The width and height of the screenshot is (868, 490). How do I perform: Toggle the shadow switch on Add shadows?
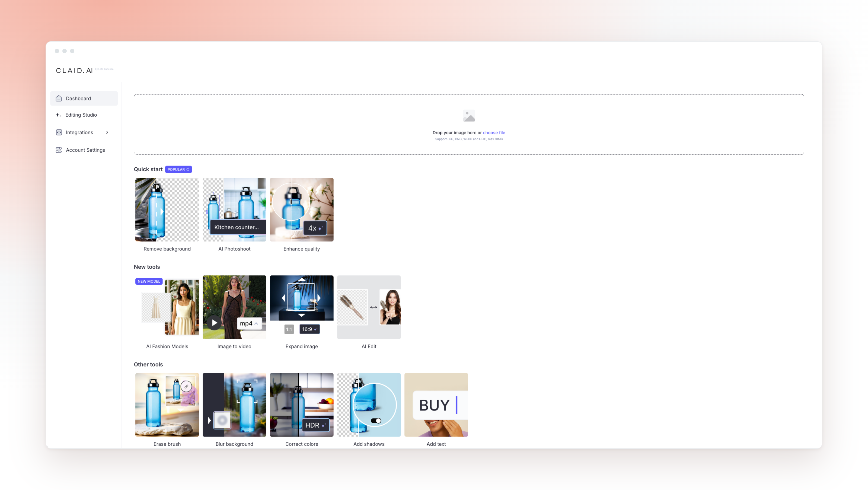(376, 420)
